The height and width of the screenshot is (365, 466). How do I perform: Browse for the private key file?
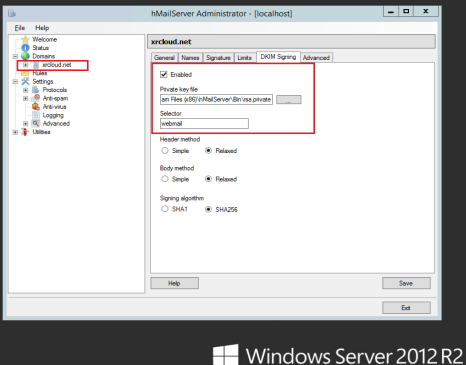pyautogui.click(x=289, y=100)
